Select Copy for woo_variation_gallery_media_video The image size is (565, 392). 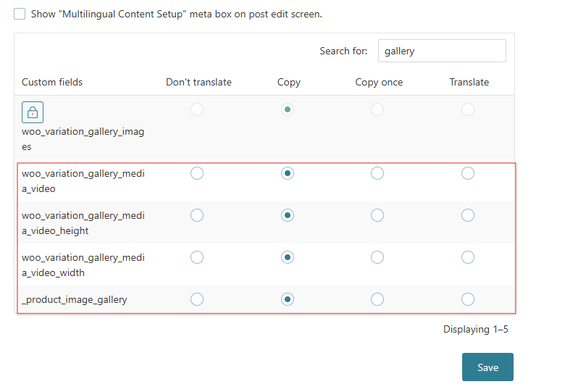pos(288,173)
